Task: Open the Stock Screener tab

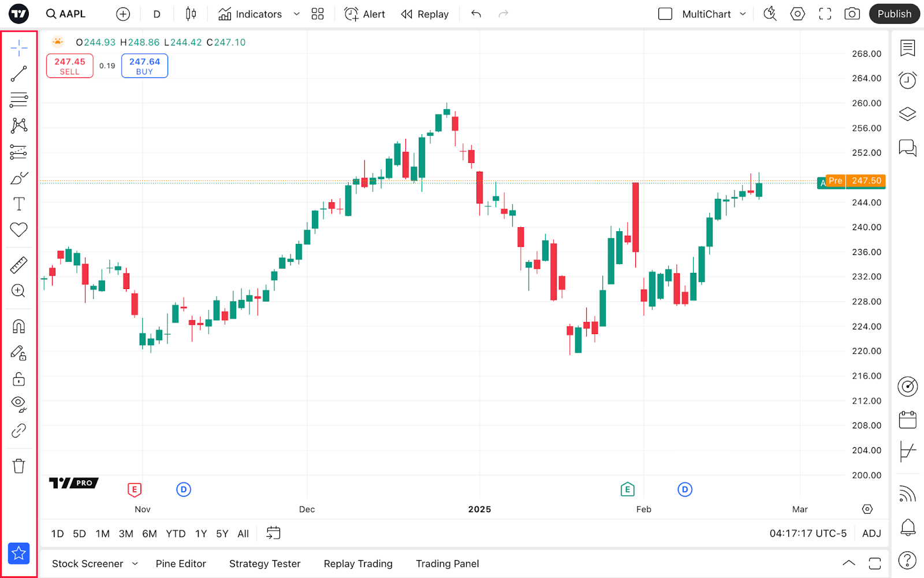Action: [88, 564]
